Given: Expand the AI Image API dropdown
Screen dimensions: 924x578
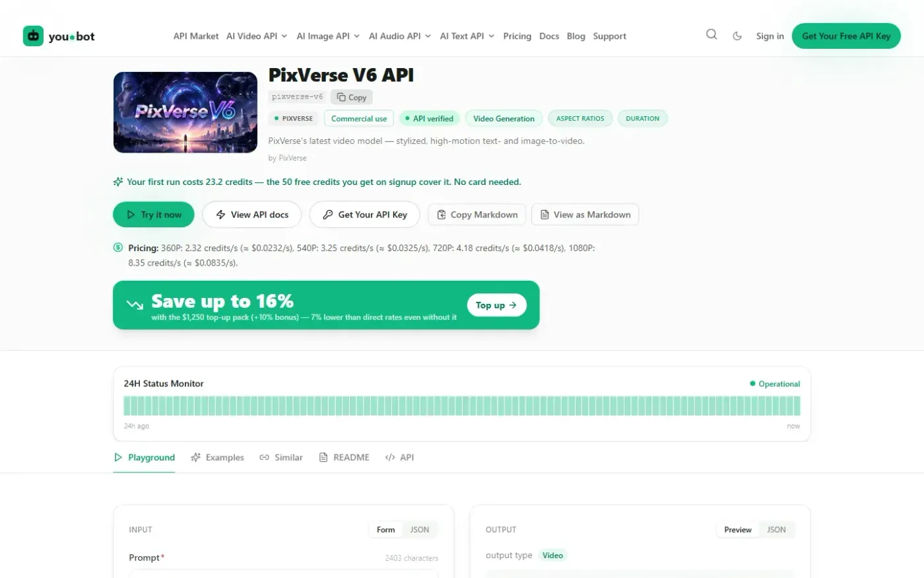Looking at the screenshot, I should pyautogui.click(x=328, y=36).
